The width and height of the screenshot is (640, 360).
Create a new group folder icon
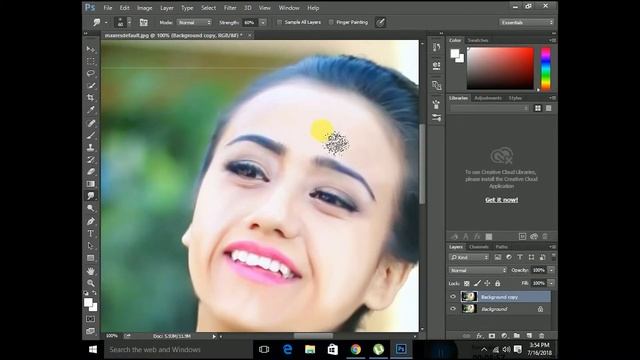click(x=517, y=336)
